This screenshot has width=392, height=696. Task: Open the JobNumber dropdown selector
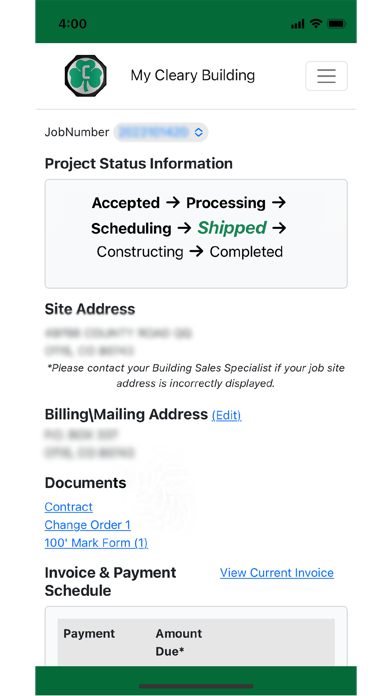point(161,132)
